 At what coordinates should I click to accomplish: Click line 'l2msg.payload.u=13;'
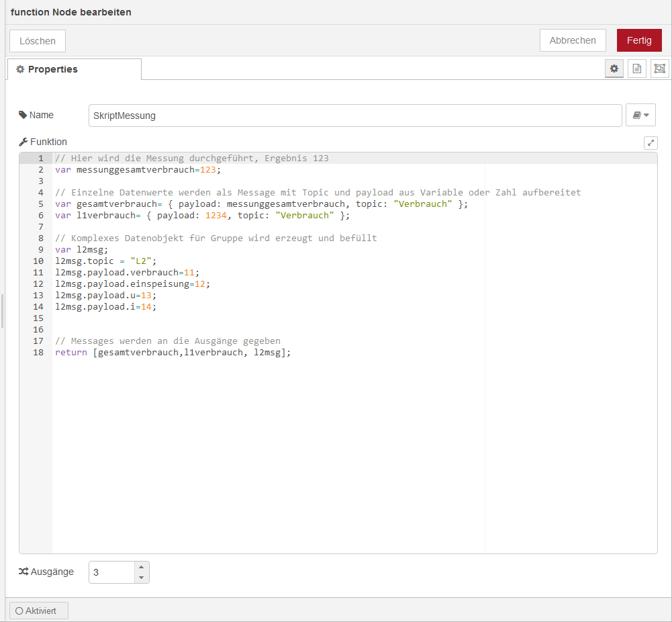106,296
